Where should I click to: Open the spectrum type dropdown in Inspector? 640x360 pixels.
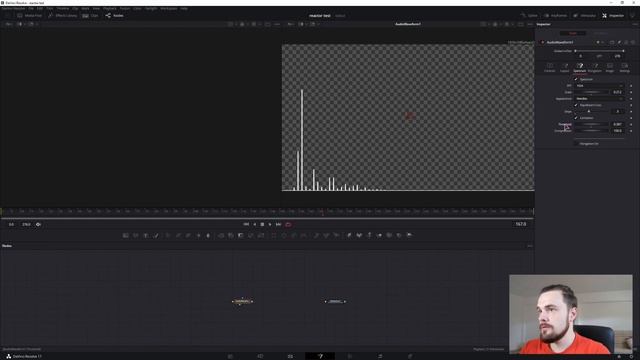pyautogui.click(x=599, y=86)
